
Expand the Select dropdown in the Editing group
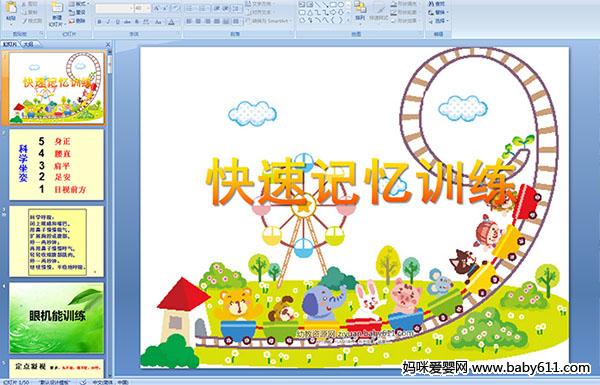[x=438, y=21]
